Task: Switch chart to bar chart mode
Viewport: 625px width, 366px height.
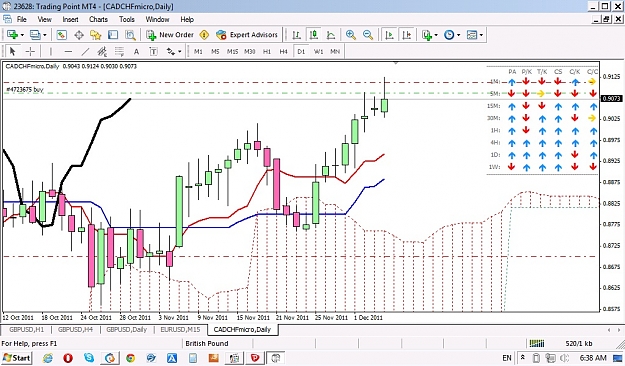Action: click(x=297, y=35)
